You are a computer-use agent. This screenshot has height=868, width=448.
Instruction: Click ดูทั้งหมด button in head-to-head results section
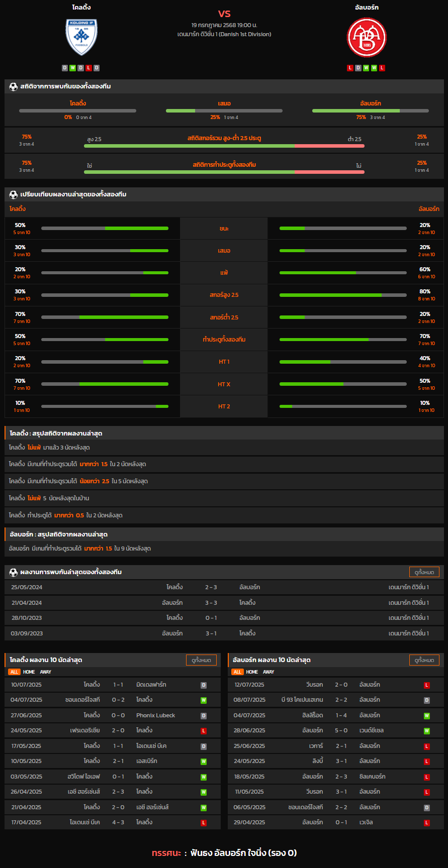click(424, 572)
